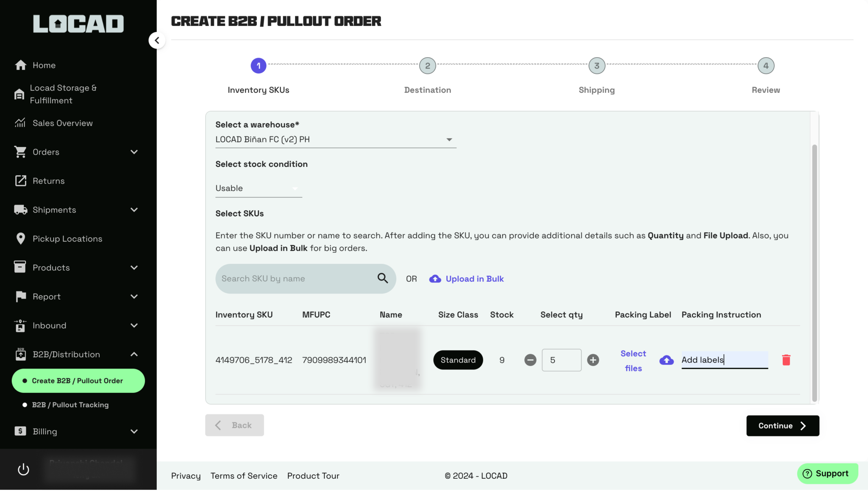The width and height of the screenshot is (868, 491).
Task: Click the Continue button
Action: [782, 426]
